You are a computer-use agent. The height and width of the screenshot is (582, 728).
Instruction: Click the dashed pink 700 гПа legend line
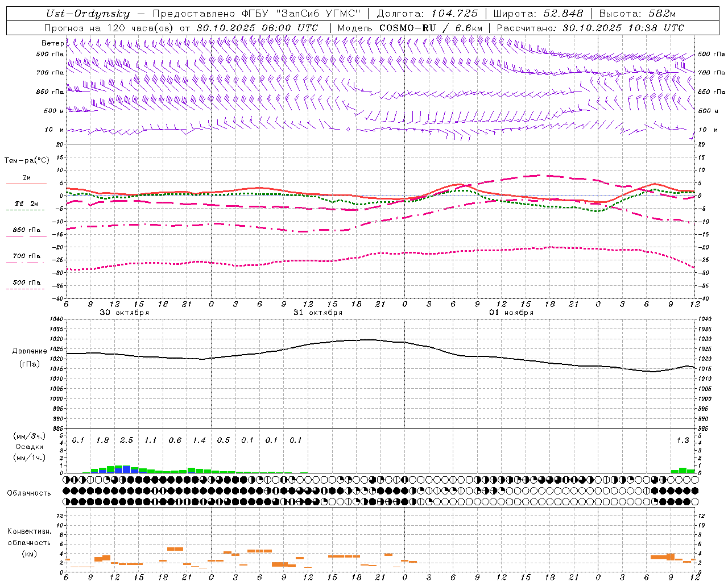26,263
